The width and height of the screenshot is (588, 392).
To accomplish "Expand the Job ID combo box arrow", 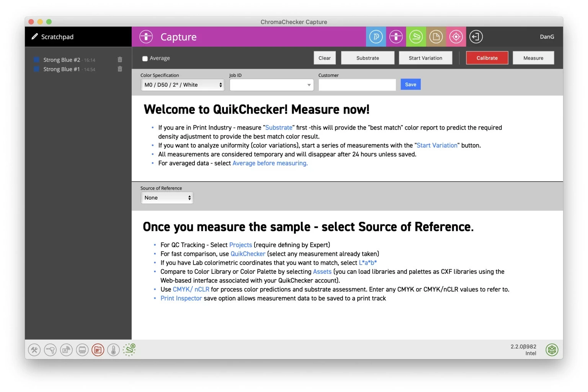I will point(309,85).
